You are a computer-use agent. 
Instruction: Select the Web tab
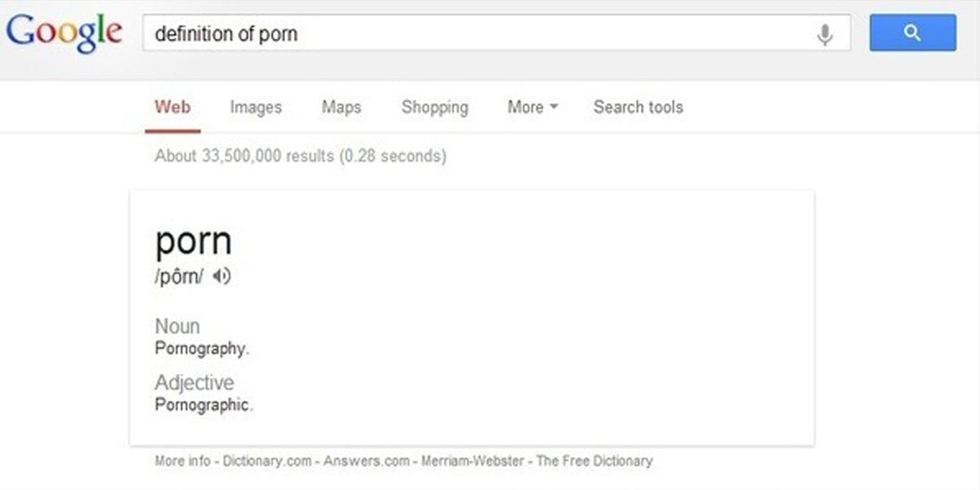(172, 107)
